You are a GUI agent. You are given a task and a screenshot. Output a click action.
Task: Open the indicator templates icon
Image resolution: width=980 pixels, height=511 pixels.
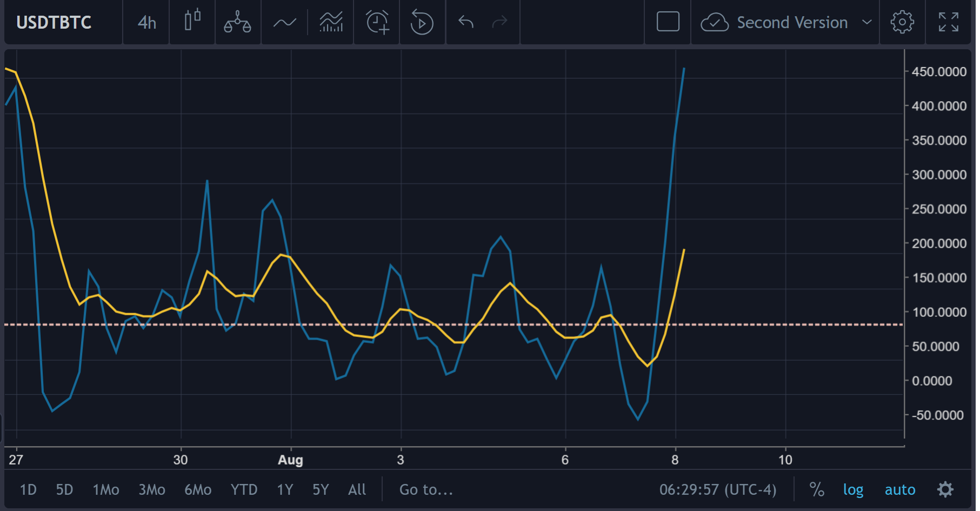(331, 22)
